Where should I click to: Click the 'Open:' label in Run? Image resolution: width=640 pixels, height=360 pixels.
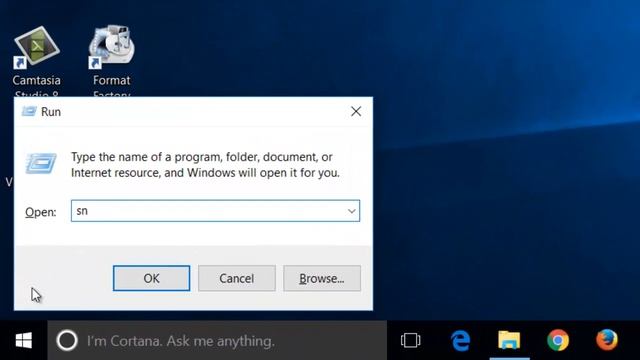click(x=40, y=212)
